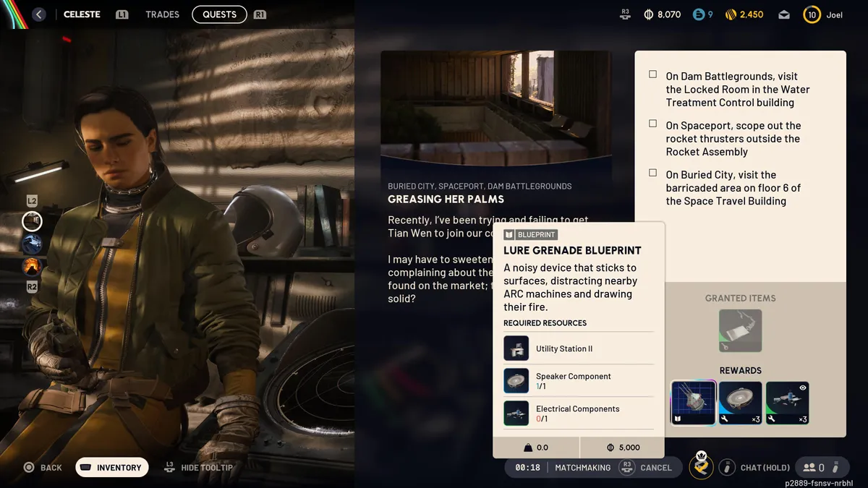Image resolution: width=868 pixels, height=488 pixels.
Task: Select the Quests tab
Action: point(219,14)
